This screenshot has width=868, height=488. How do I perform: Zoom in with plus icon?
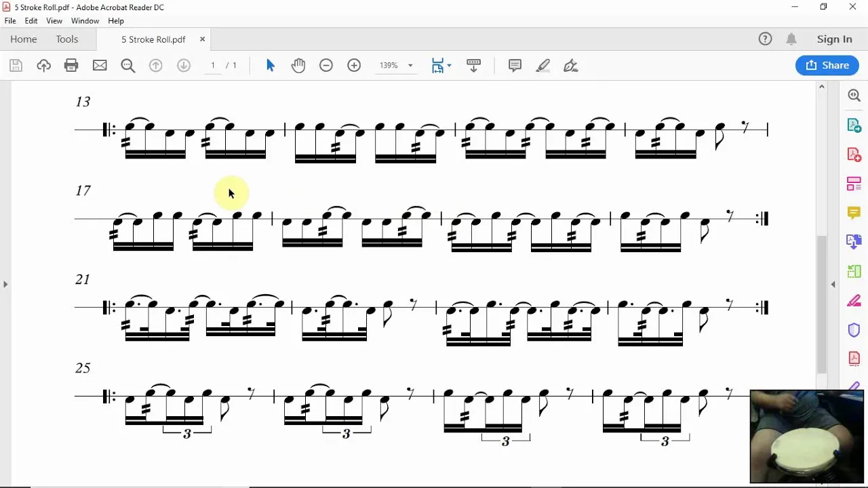point(354,66)
